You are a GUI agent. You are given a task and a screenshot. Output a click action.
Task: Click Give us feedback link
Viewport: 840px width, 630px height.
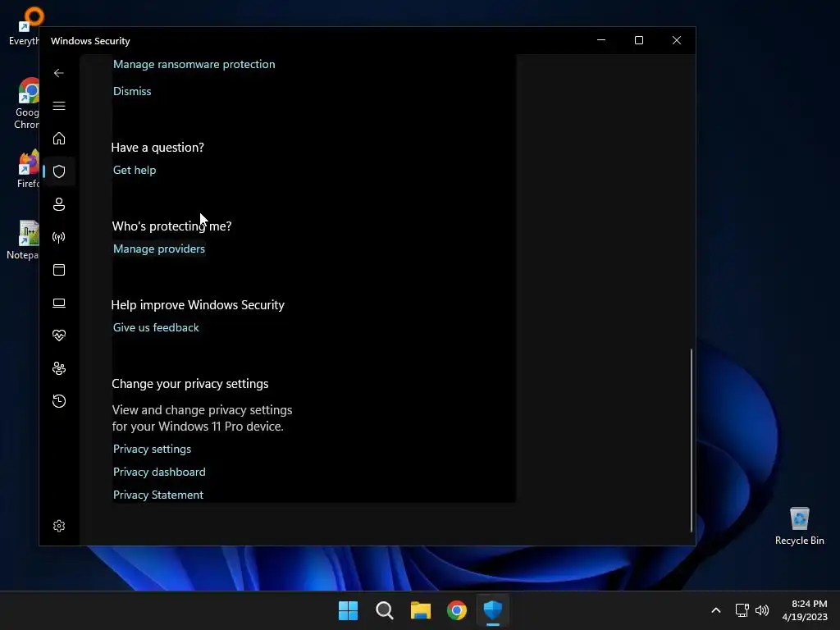point(156,327)
